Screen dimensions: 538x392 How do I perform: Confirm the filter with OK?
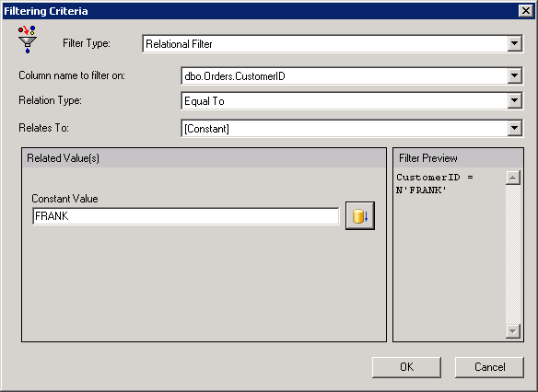point(406,367)
